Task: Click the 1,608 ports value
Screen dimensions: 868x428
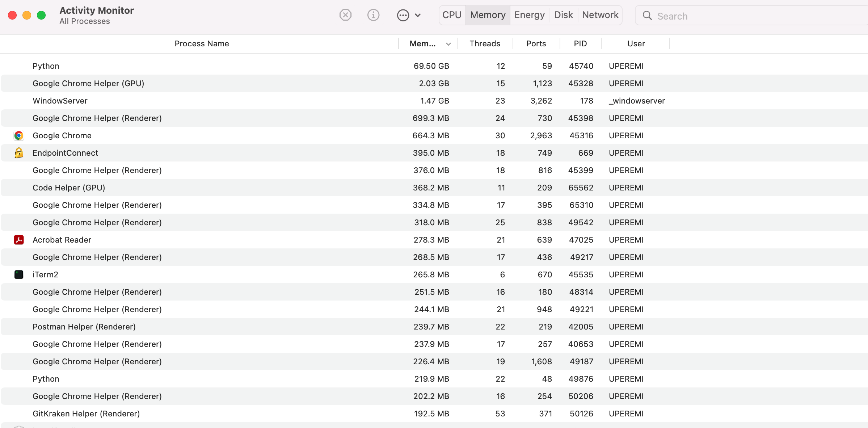Action: coord(542,362)
